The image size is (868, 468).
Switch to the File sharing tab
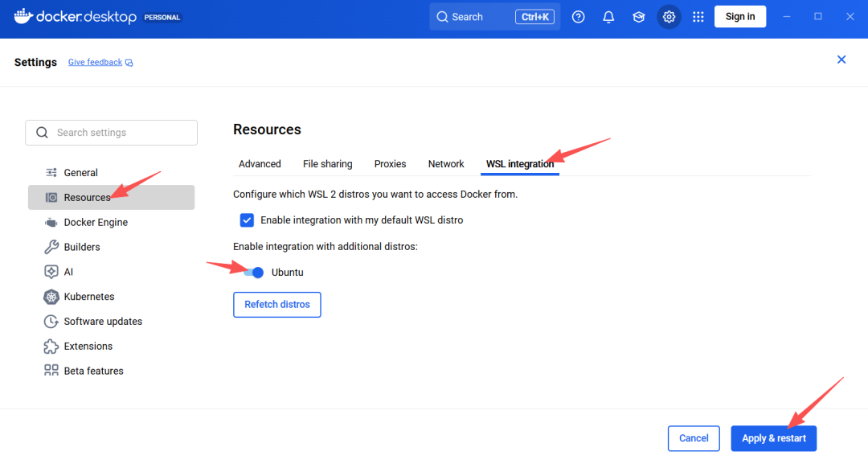[328, 164]
